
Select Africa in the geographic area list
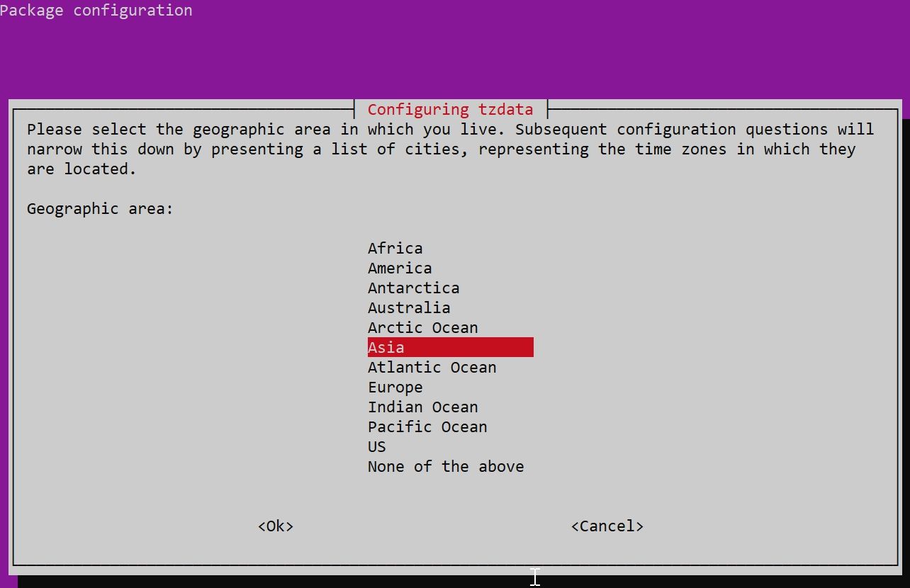click(395, 248)
